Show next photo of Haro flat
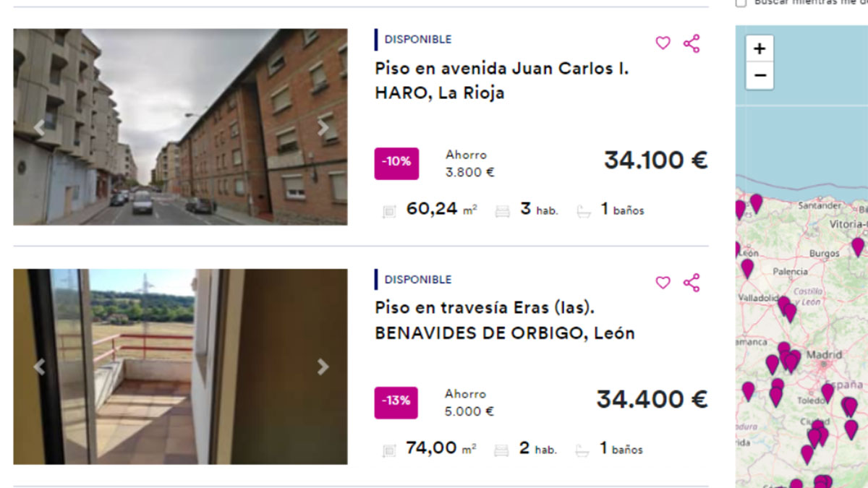Screen dimensions: 868x488 click(x=323, y=128)
